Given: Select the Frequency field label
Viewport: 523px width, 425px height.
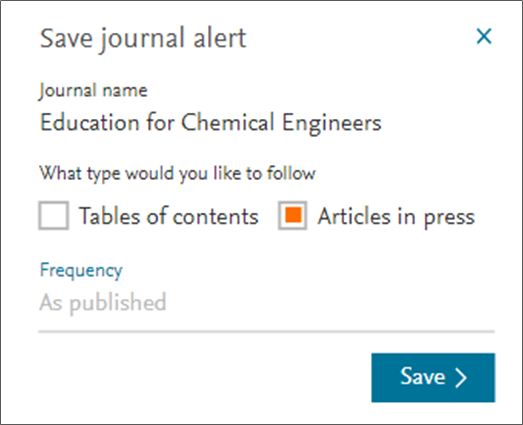Looking at the screenshot, I should coord(81,270).
